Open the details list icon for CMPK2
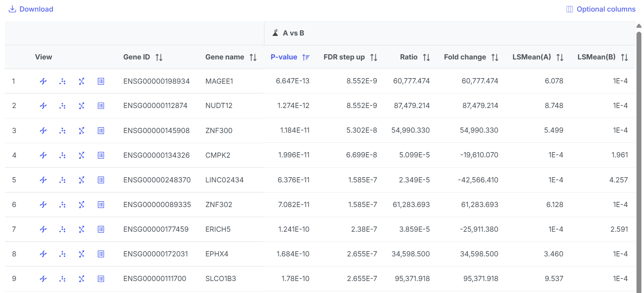 (x=101, y=155)
